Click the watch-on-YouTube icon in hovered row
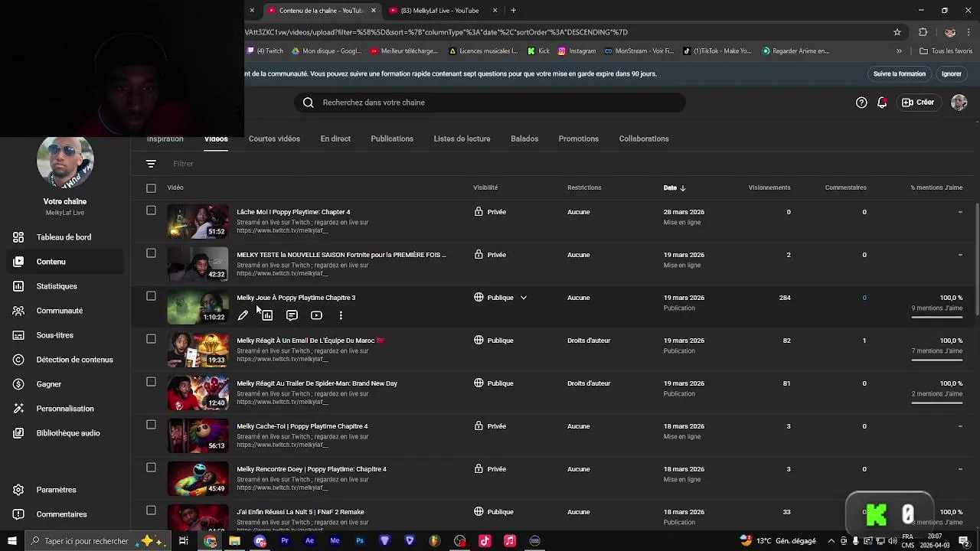 (316, 315)
